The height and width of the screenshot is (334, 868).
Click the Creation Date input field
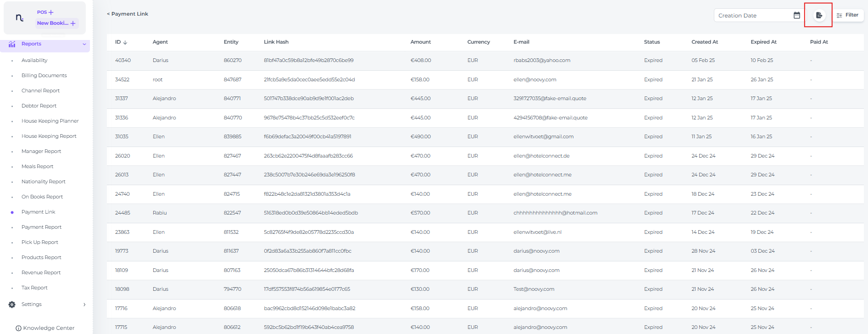752,16
